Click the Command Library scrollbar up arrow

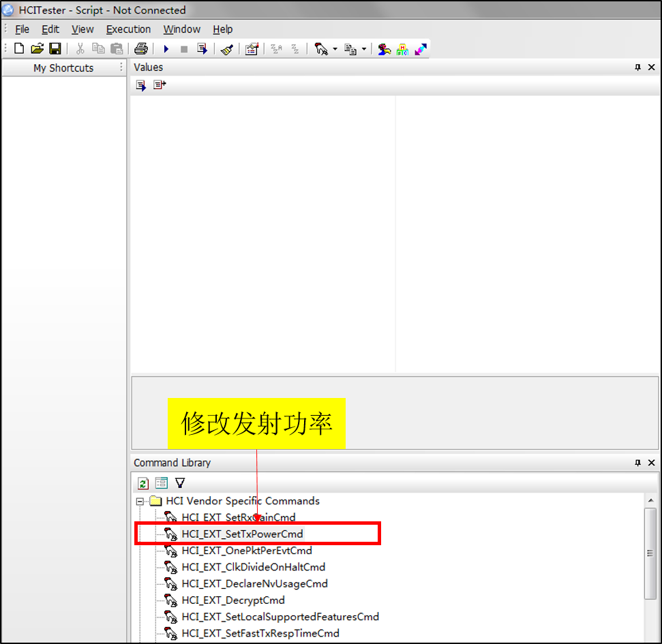click(650, 500)
